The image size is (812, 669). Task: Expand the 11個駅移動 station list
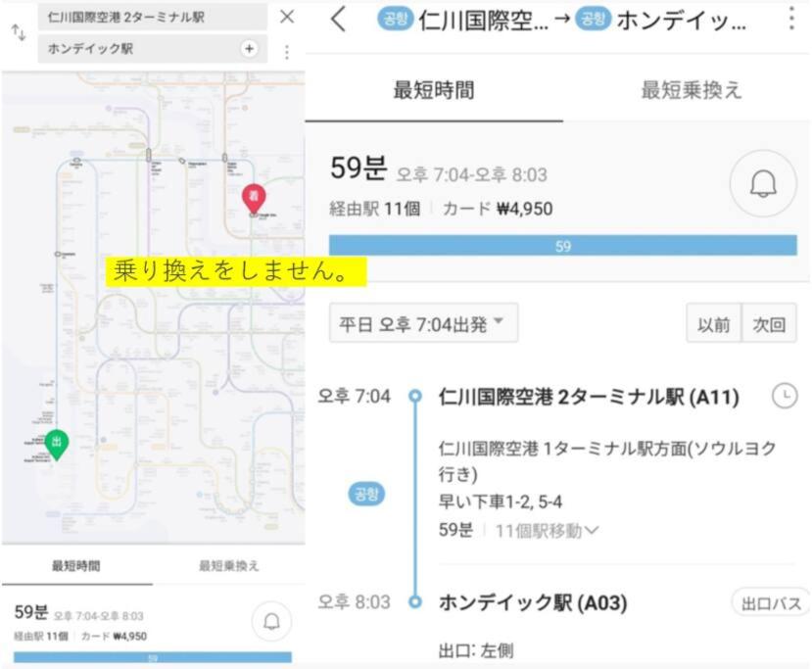(547, 530)
